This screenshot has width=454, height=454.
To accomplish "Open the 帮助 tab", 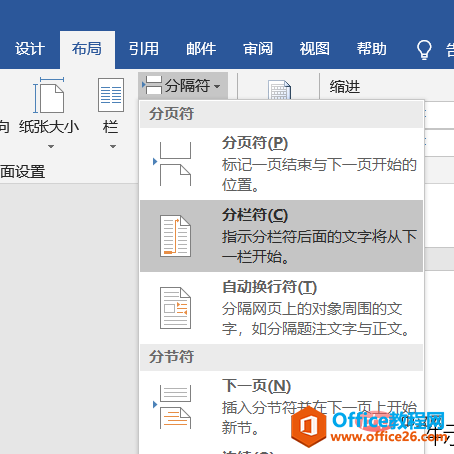I will 372,49.
